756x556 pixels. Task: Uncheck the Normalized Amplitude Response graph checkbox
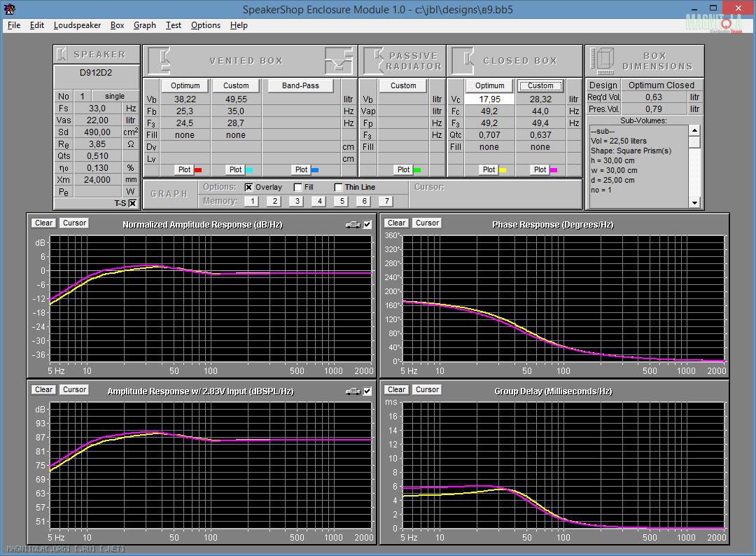[x=367, y=225]
